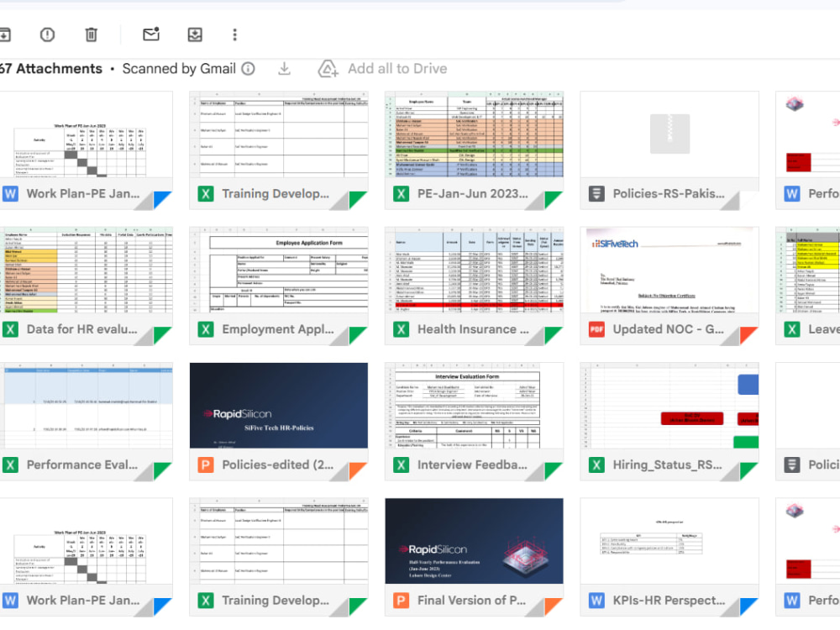The height and width of the screenshot is (630, 840).
Task: Open RapidSilicon Half-Yearly Performance slide thumbnail
Action: point(474,541)
